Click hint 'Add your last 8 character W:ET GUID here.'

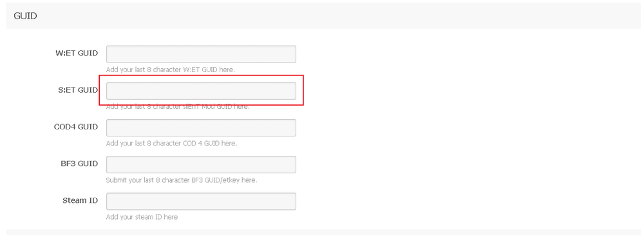171,70
